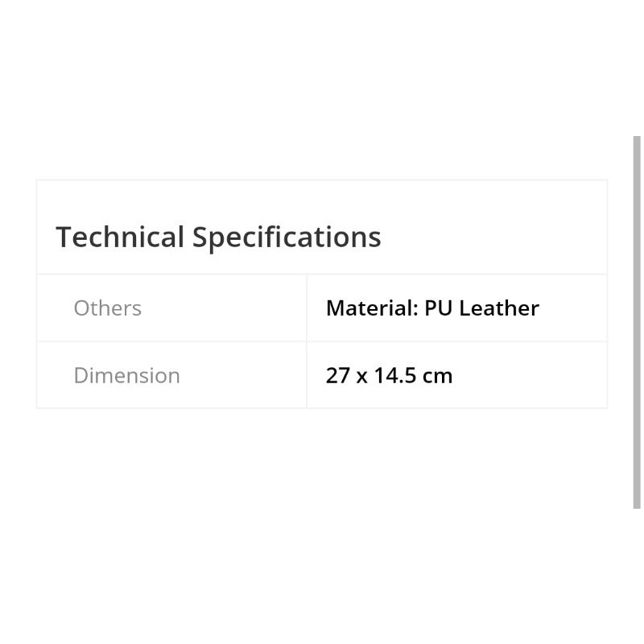Click the word "Leather" in the material value
Image resolution: width=644 pixels, height=644 pixels.
click(x=499, y=308)
